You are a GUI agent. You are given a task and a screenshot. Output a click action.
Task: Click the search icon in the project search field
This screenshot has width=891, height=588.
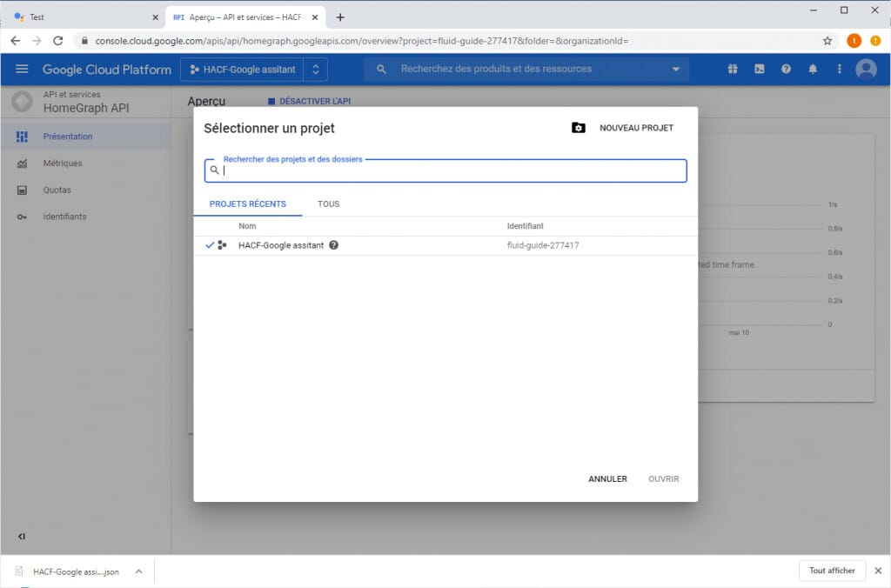click(214, 170)
